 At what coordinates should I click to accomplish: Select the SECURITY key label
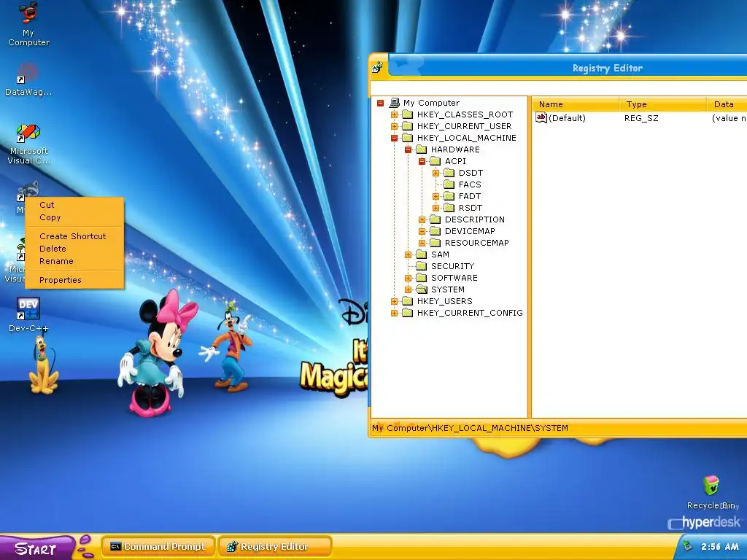(452, 266)
